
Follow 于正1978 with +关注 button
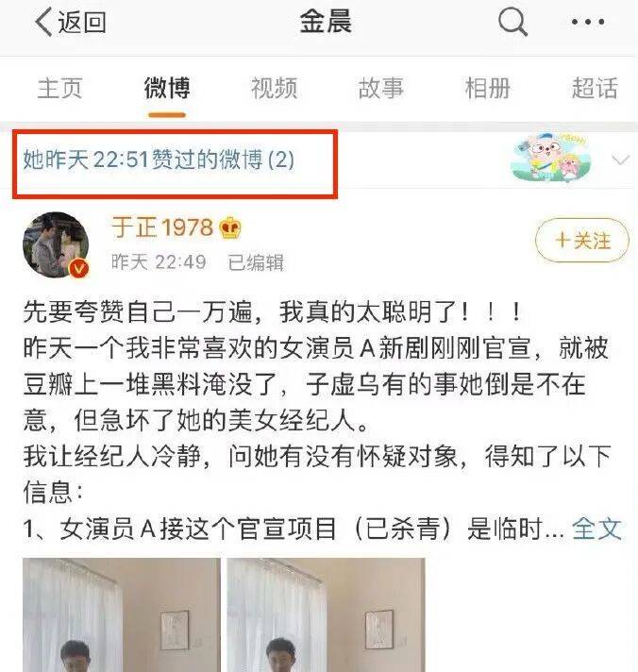[582, 240]
